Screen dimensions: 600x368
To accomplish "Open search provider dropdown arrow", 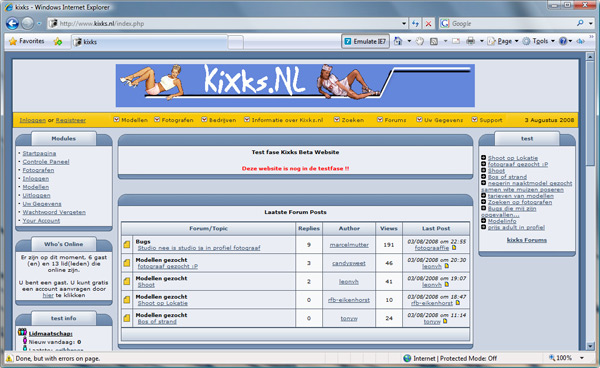I will tap(591, 23).
